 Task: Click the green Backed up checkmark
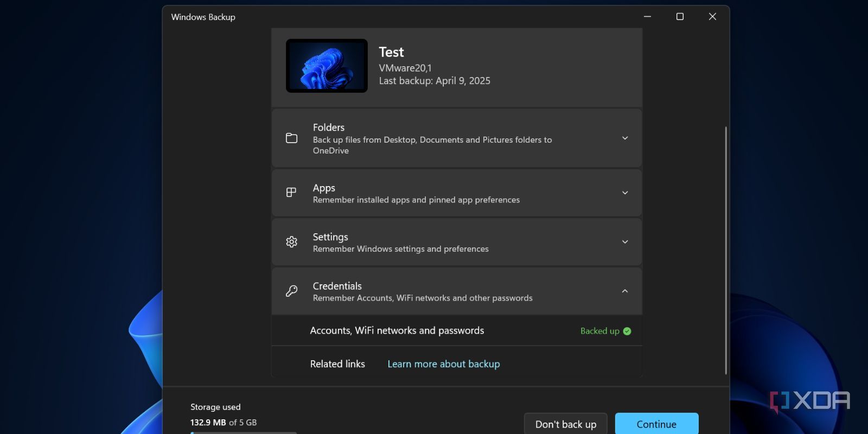(x=627, y=331)
